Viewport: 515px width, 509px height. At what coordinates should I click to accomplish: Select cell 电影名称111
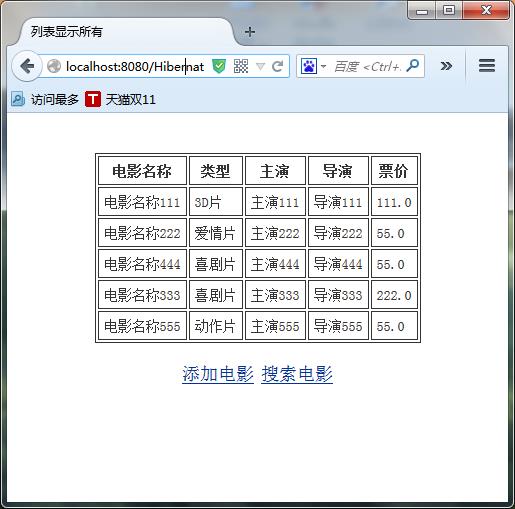(x=142, y=202)
